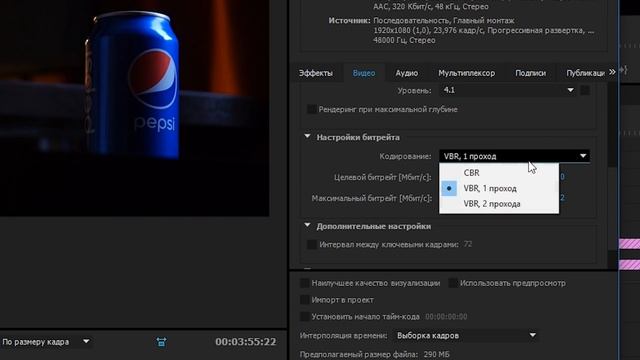Open the Подписи tab

point(530,73)
